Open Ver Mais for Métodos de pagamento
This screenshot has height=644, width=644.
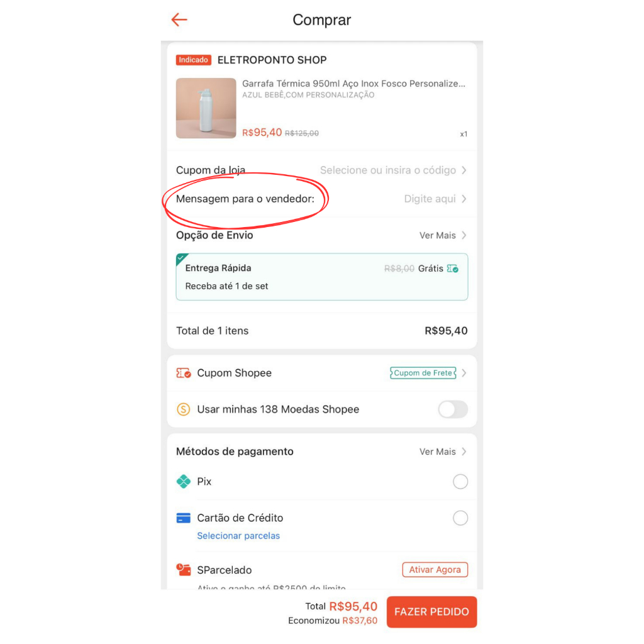point(443,452)
